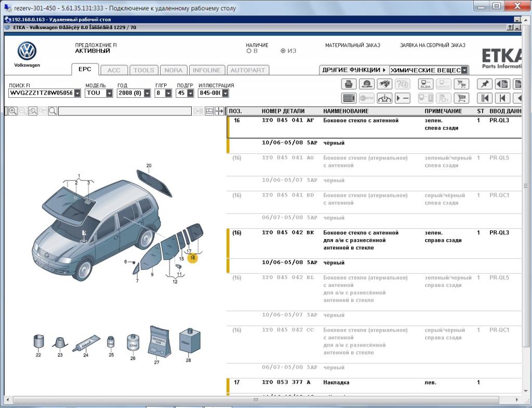This screenshot has height=408, width=532.
Task: Open the single shopping cart icon
Action: 461,98
